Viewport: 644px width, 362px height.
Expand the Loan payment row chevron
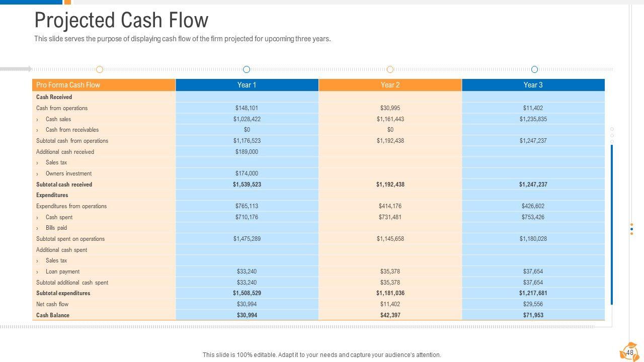point(37,272)
